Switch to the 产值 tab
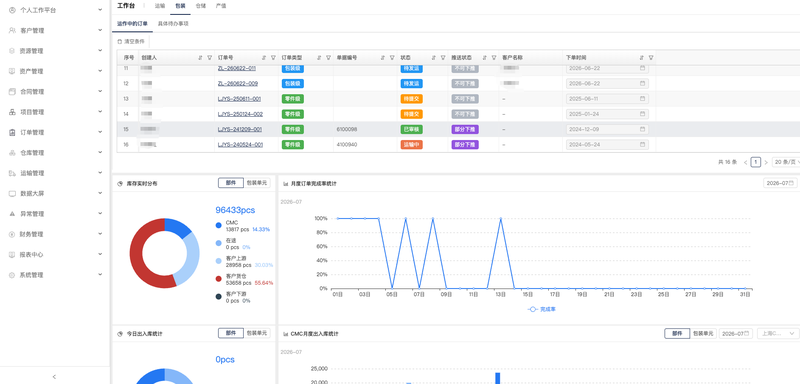The width and height of the screenshot is (800, 384). (x=221, y=6)
